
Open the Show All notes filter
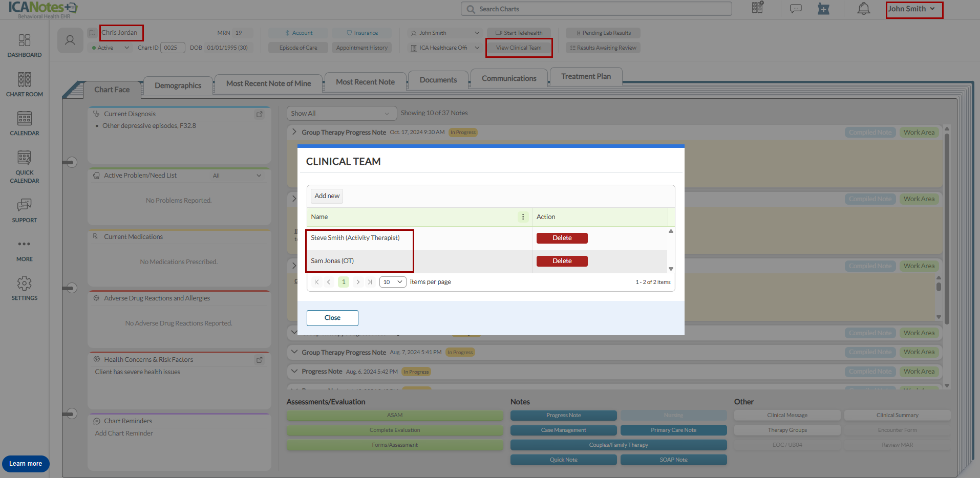pos(342,113)
